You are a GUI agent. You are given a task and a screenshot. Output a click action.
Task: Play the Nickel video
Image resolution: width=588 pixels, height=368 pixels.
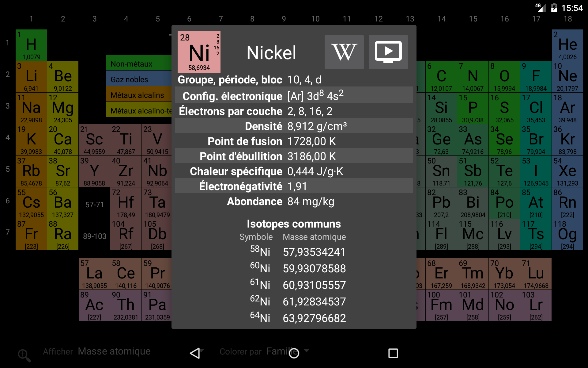pos(388,52)
